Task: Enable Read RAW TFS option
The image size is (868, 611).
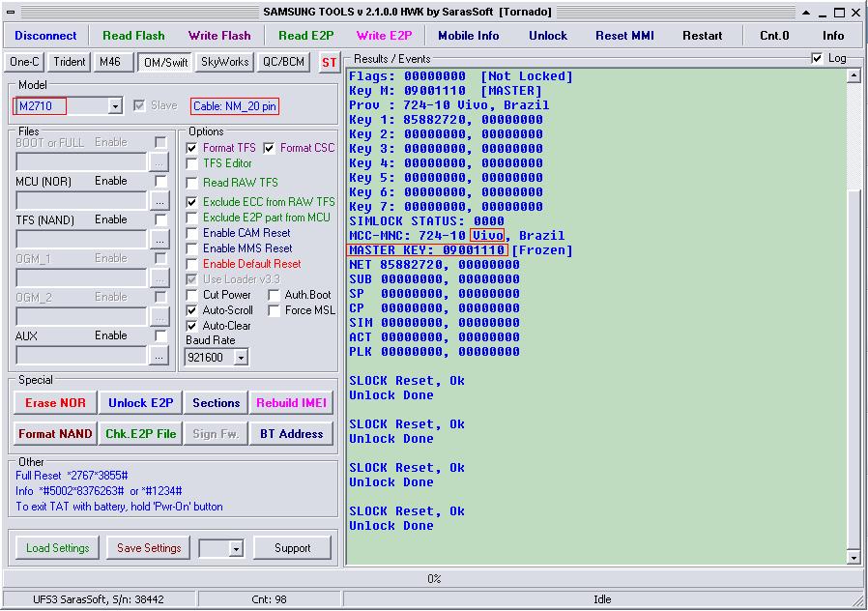Action: pos(191,183)
